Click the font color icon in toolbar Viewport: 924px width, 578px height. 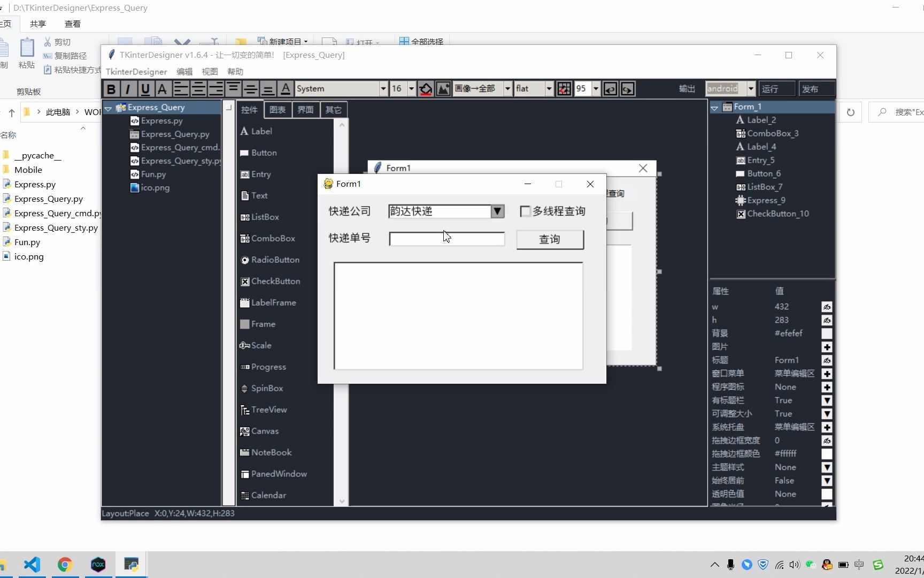point(286,88)
